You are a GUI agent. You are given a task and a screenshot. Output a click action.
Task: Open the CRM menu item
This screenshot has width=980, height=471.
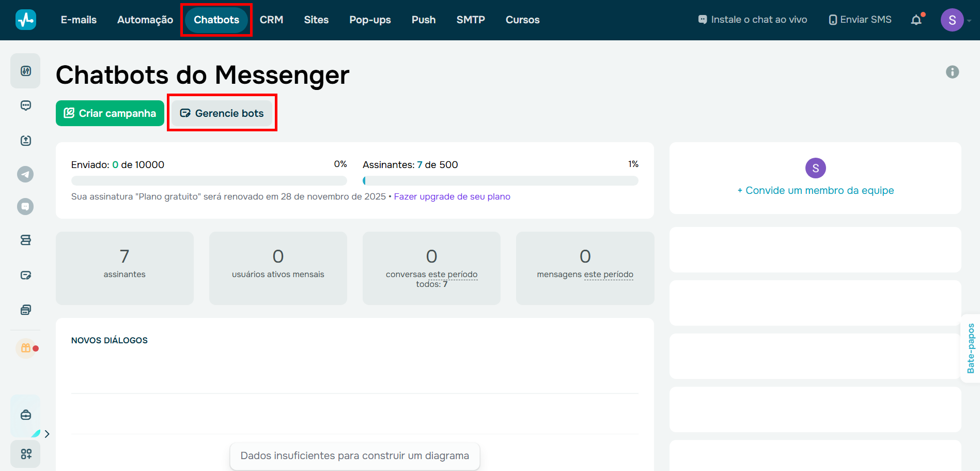[x=271, y=20]
